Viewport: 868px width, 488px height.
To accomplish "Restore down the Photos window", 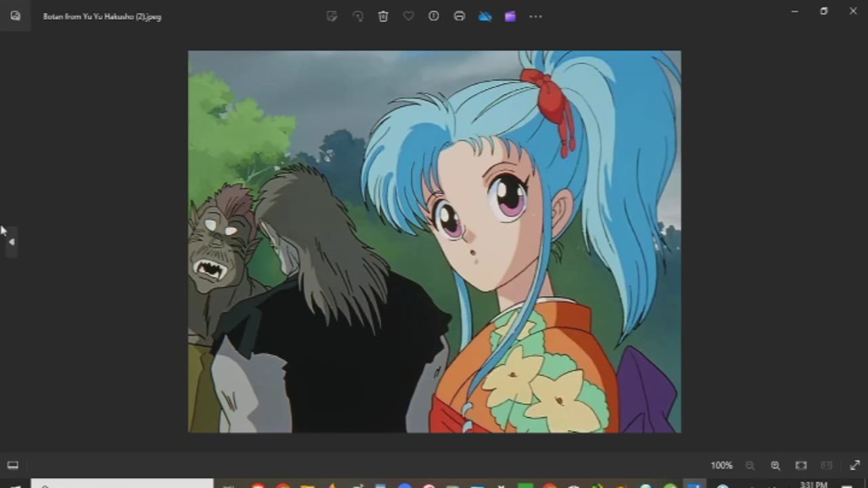I will [823, 11].
